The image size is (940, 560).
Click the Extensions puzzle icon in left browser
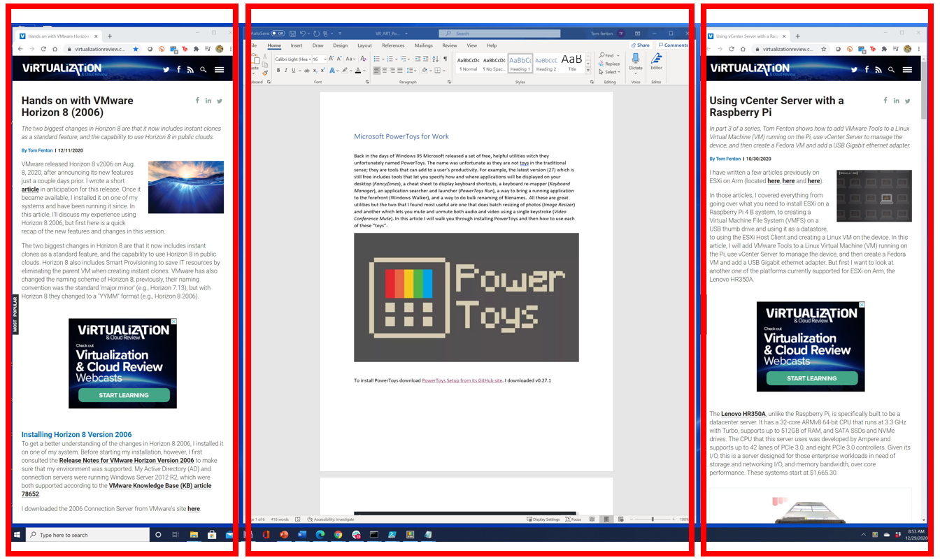(196, 49)
